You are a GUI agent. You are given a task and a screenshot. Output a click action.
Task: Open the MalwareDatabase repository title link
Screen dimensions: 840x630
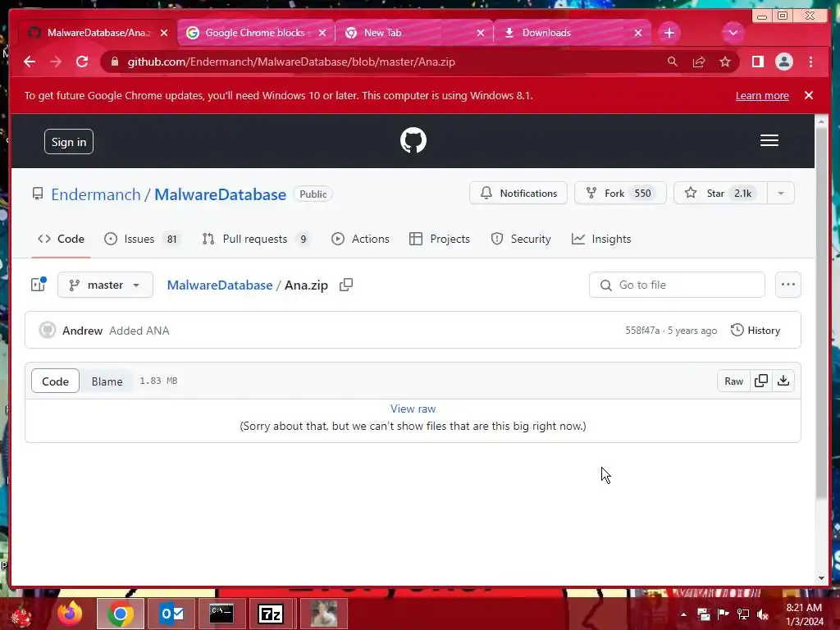[x=220, y=194]
